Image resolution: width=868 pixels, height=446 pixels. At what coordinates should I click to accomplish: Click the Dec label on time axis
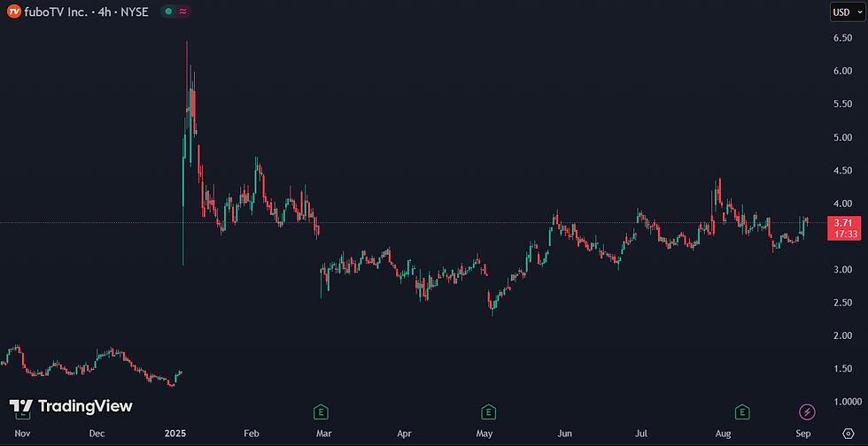coord(97,434)
